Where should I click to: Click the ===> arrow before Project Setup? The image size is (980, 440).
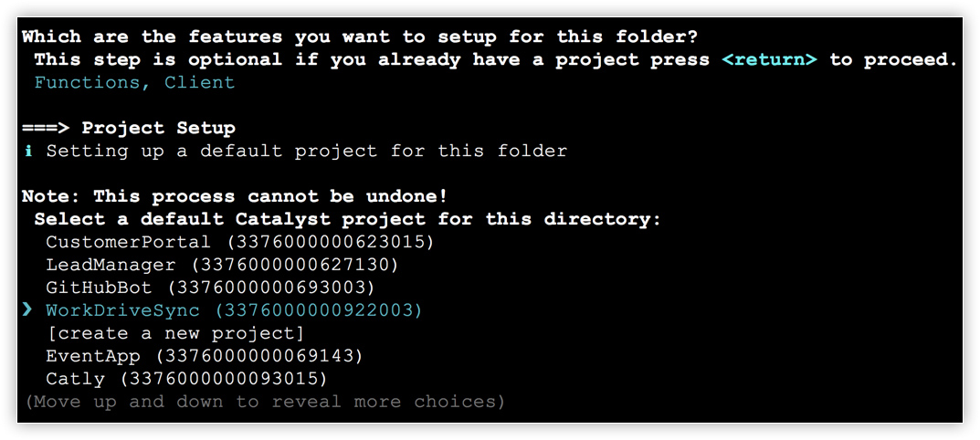pos(46,128)
